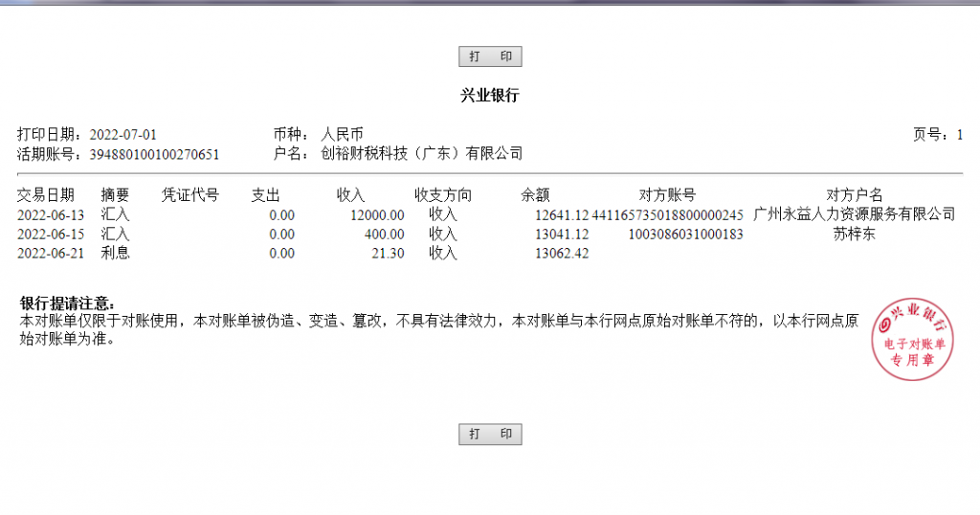Select account number 394880100100270651
Viewport: 980px width, 515px height.
coord(154,154)
